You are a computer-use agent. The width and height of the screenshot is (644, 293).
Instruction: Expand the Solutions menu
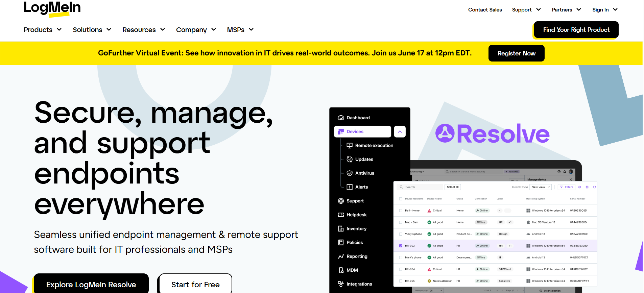click(92, 30)
